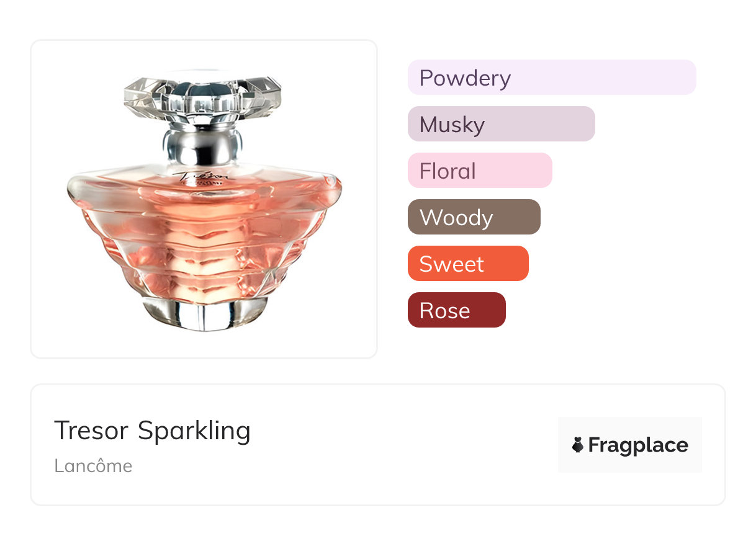Image resolution: width=756 pixels, height=536 pixels.
Task: Select the Powdery accord bar
Action: [x=551, y=78]
